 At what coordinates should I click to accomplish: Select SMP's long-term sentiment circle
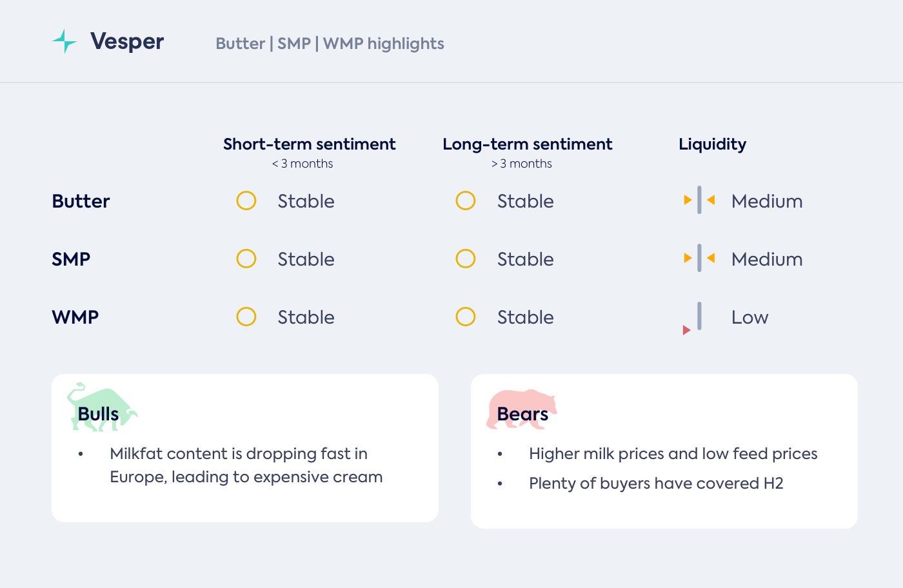[x=466, y=259]
